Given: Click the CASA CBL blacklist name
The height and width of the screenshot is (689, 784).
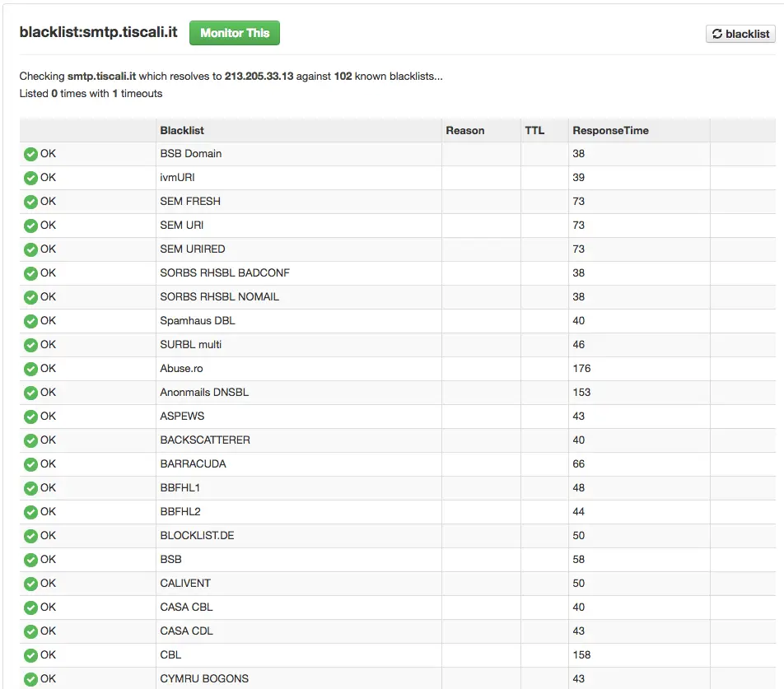Looking at the screenshot, I should pos(186,607).
